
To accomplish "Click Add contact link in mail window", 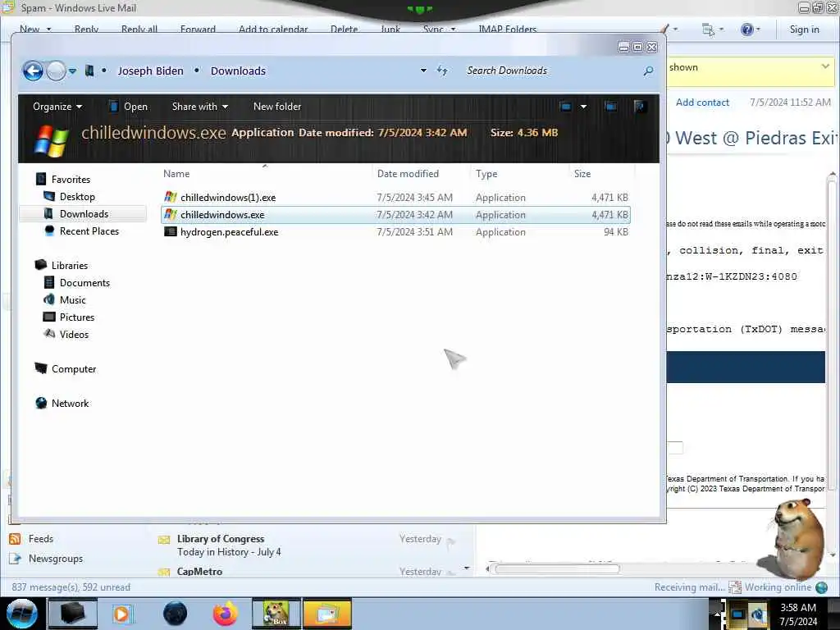I will [702, 103].
